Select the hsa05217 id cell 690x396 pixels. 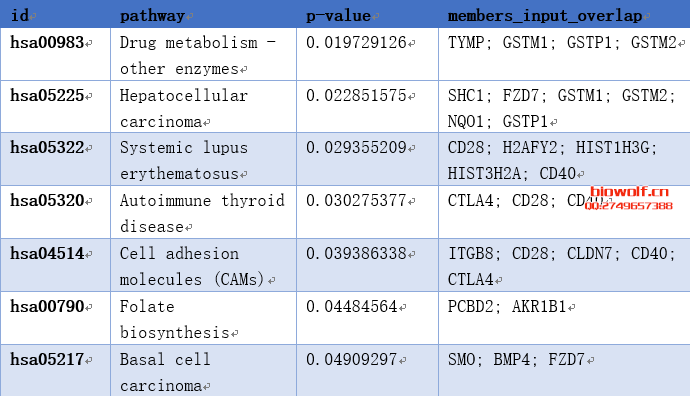click(x=55, y=370)
